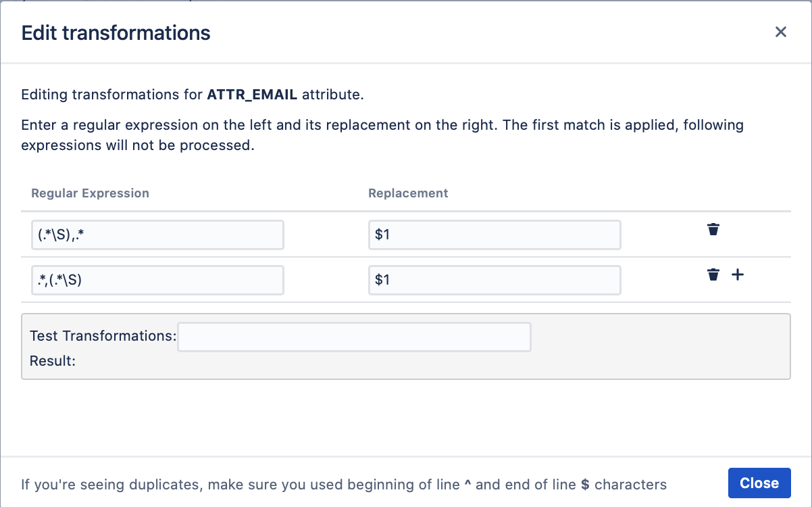Image resolution: width=812 pixels, height=507 pixels.
Task: Click the Regular Expression column header
Action: [x=90, y=193]
